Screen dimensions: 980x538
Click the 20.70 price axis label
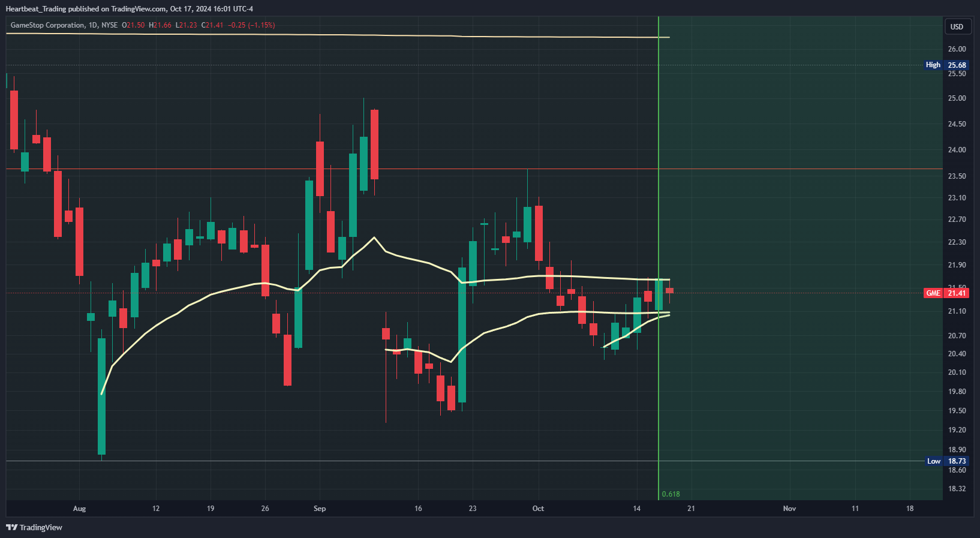[957, 336]
